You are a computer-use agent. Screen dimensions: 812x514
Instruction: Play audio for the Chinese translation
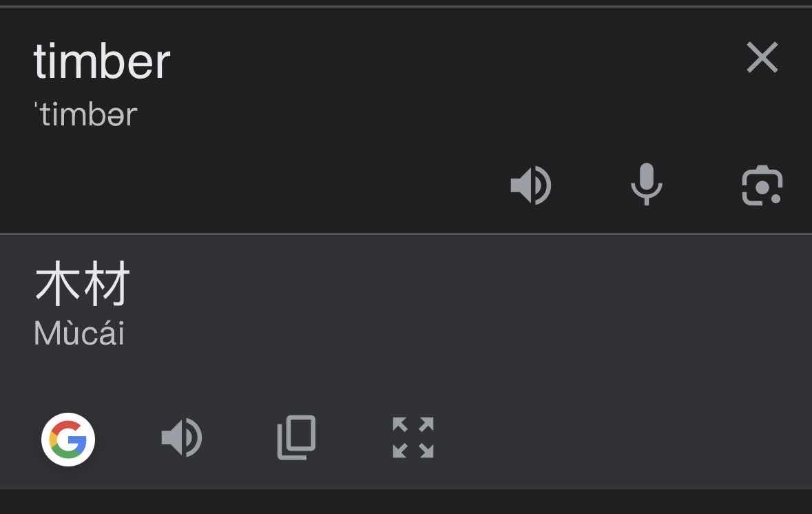coord(181,438)
